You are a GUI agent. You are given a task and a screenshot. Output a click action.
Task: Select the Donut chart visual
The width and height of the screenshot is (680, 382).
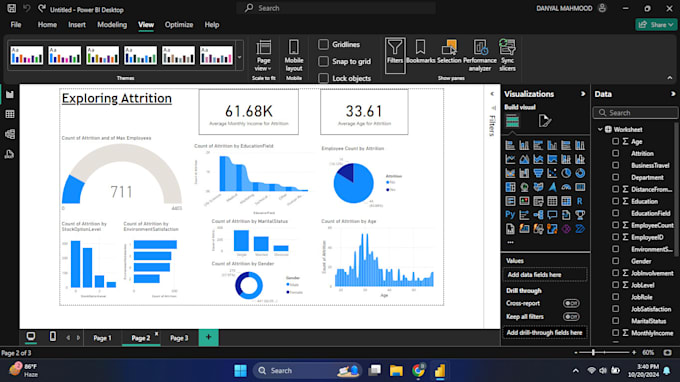tap(580, 173)
